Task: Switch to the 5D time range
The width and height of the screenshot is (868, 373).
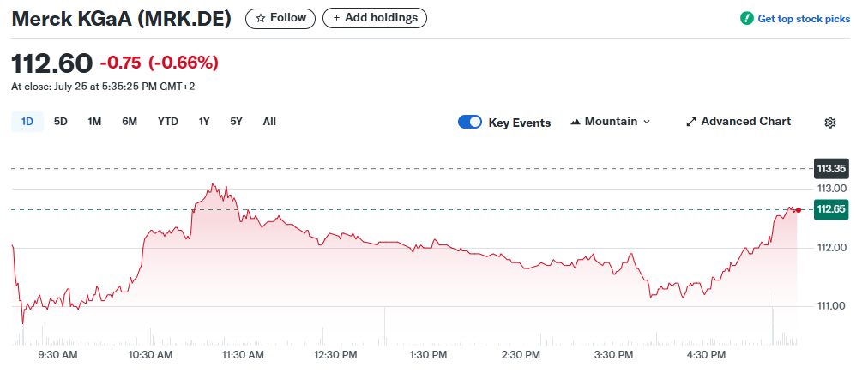Action: click(x=60, y=122)
